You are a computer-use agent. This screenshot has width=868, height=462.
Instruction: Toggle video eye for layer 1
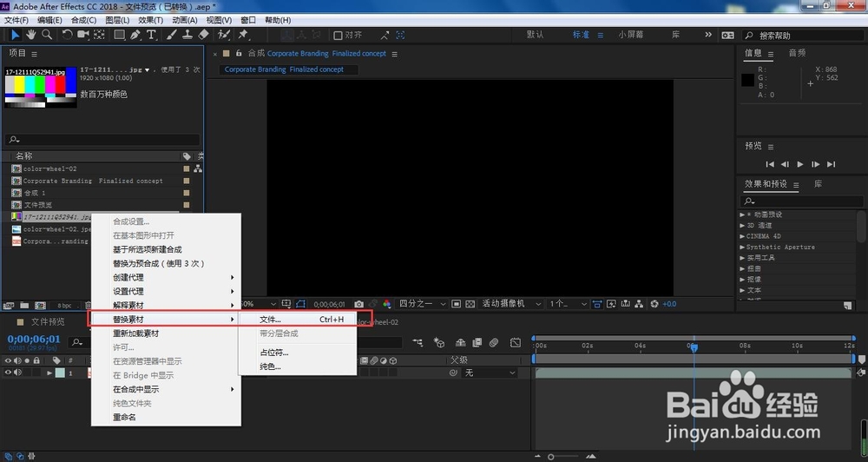pyautogui.click(x=8, y=373)
